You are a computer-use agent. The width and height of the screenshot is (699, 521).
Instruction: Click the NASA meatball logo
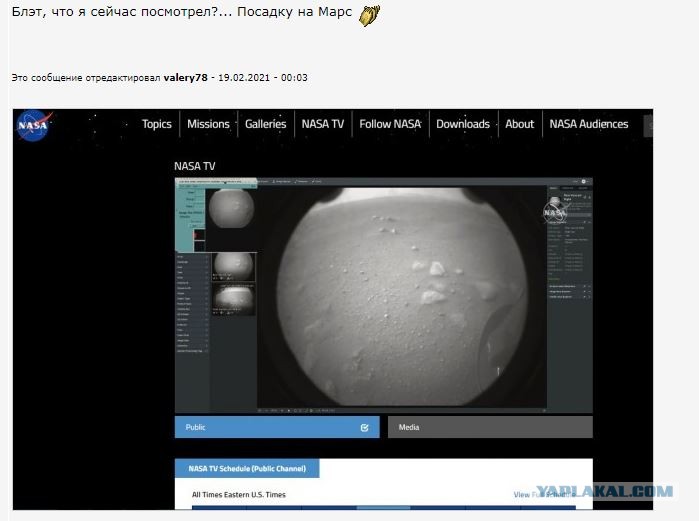tap(33, 125)
